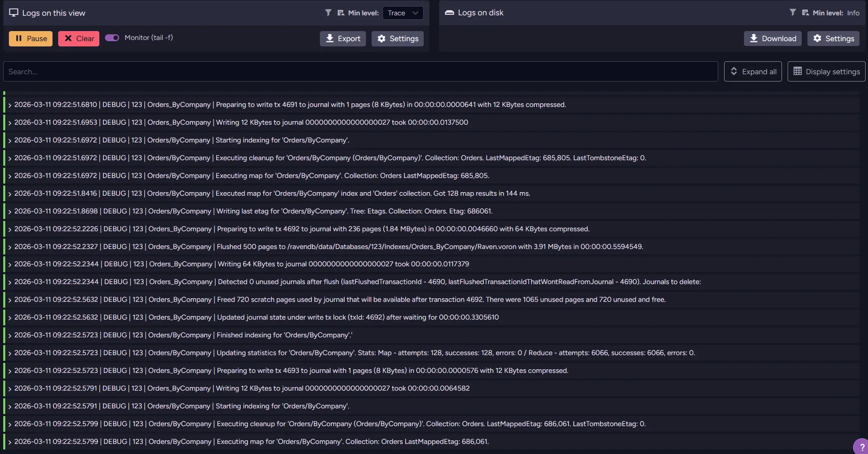Image resolution: width=868 pixels, height=454 pixels.
Task: Open Display settings panel
Action: tap(826, 71)
